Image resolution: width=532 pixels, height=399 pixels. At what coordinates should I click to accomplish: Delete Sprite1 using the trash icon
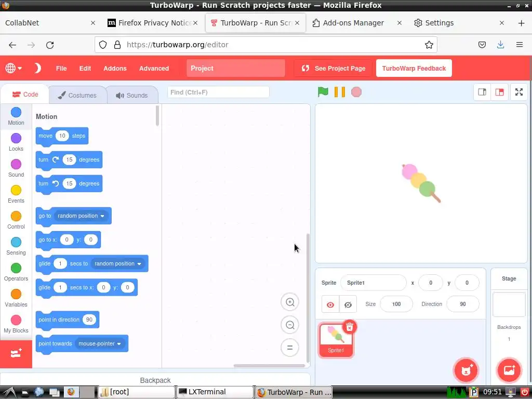(350, 327)
